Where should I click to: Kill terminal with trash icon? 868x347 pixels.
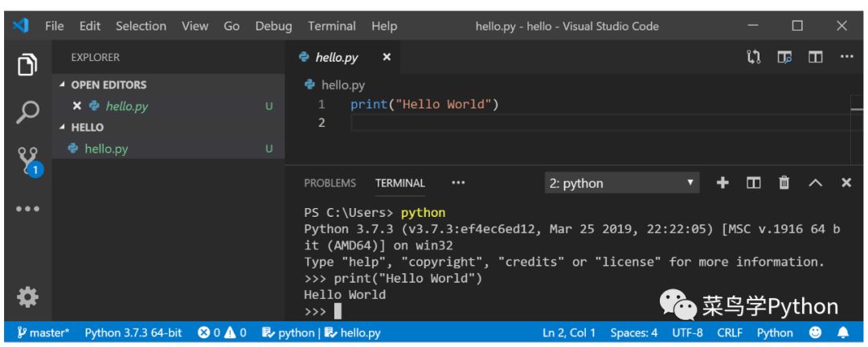point(784,182)
